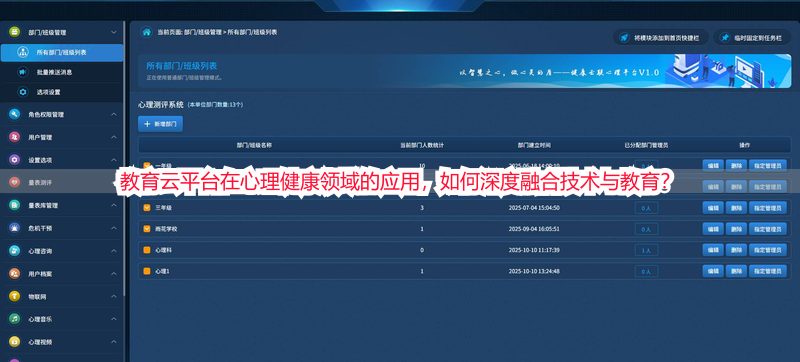Click 编辑 for the 一年级 row
800x362 pixels.
[713, 165]
